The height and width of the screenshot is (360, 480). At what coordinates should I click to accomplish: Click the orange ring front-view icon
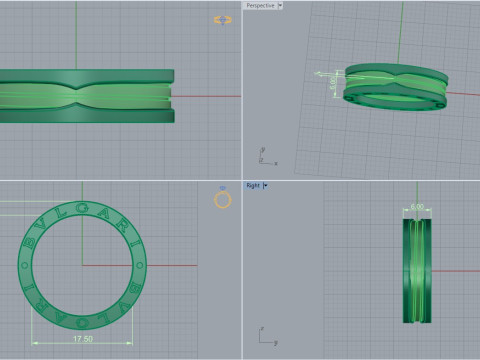(x=223, y=197)
